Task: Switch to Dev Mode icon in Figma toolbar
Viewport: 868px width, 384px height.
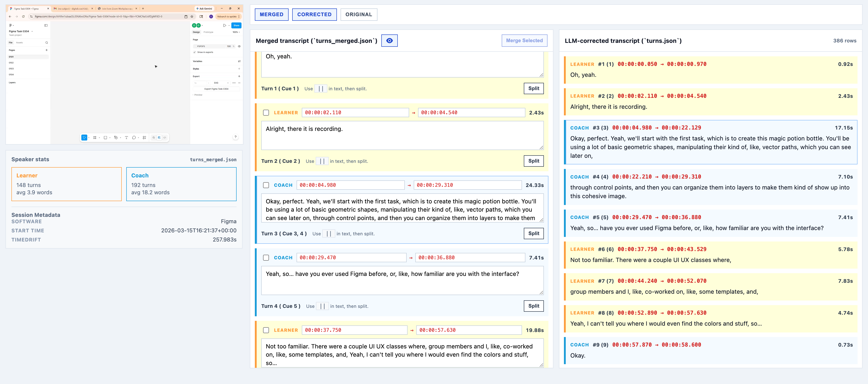Action: (x=165, y=138)
